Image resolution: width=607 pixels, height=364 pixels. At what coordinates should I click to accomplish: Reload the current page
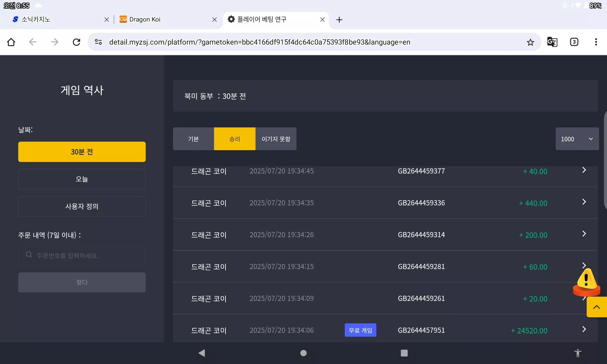tap(76, 42)
